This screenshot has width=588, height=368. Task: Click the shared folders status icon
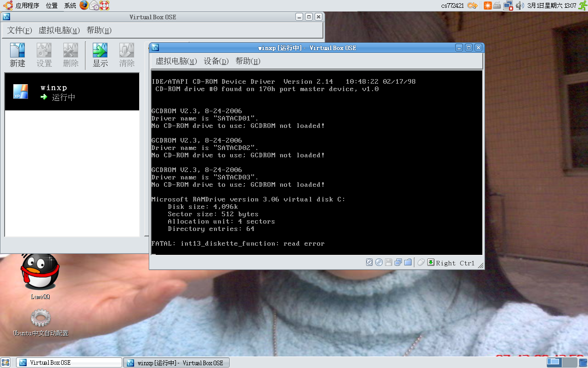tap(408, 262)
